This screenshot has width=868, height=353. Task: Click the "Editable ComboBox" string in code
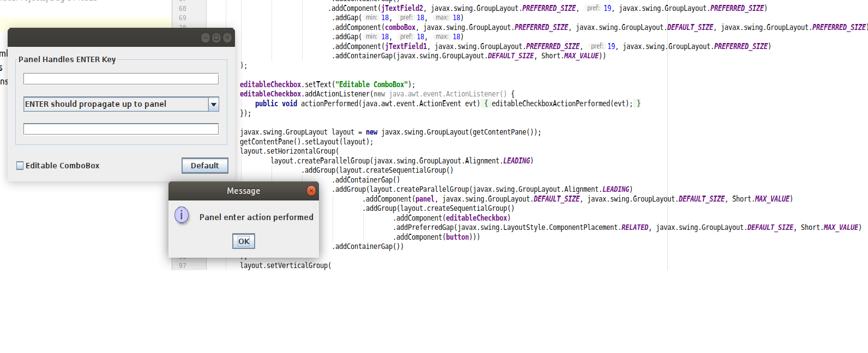(372, 84)
